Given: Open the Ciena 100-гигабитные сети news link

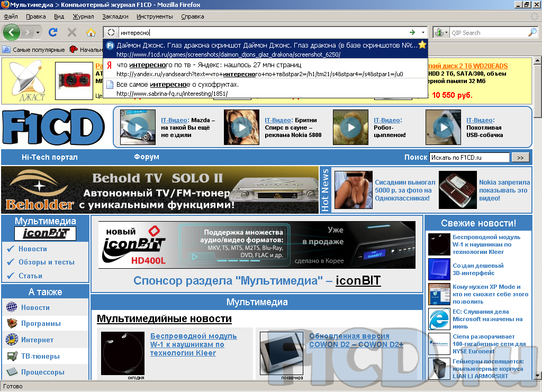Looking at the screenshot, I should [x=489, y=344].
